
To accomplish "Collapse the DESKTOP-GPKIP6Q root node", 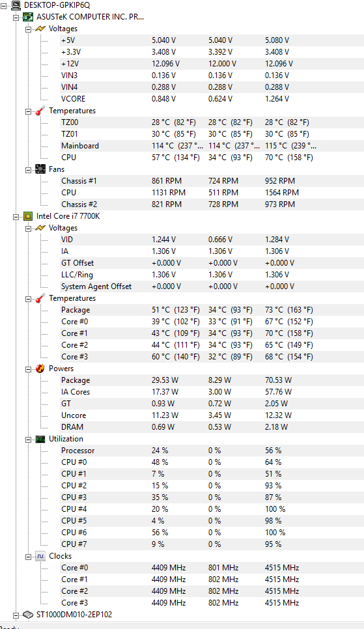I will [x=4, y=6].
